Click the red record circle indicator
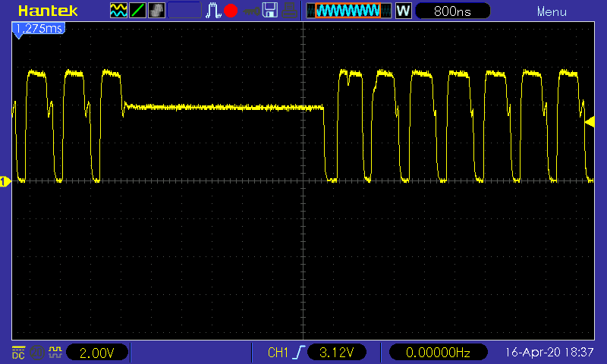The width and height of the screenshot is (607, 364). coord(231,11)
